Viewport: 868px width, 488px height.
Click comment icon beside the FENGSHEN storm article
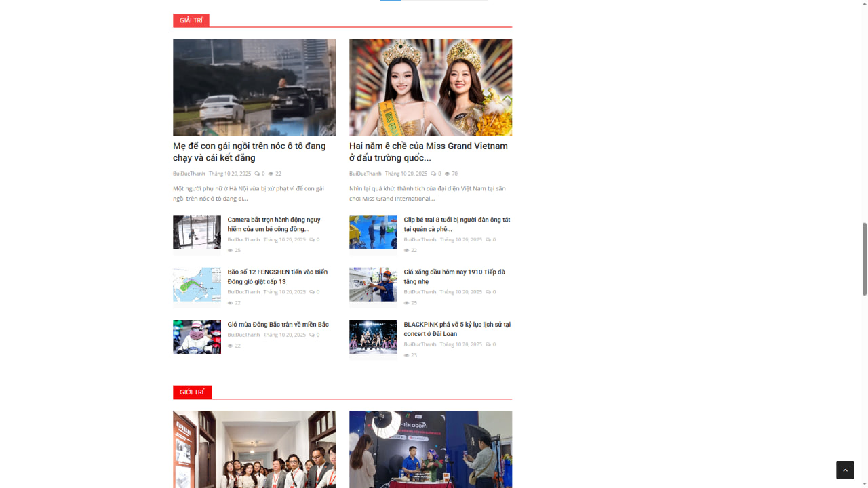(x=312, y=292)
